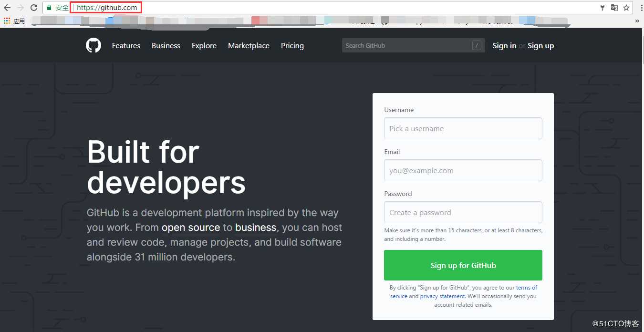This screenshot has width=644, height=332.
Task: Click the GitHub Octocat logo
Action: click(93, 45)
